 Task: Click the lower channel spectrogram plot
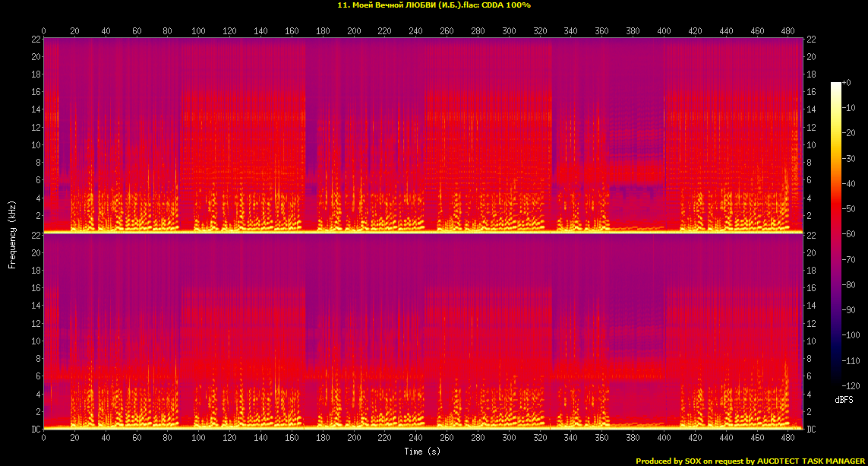tap(423, 331)
